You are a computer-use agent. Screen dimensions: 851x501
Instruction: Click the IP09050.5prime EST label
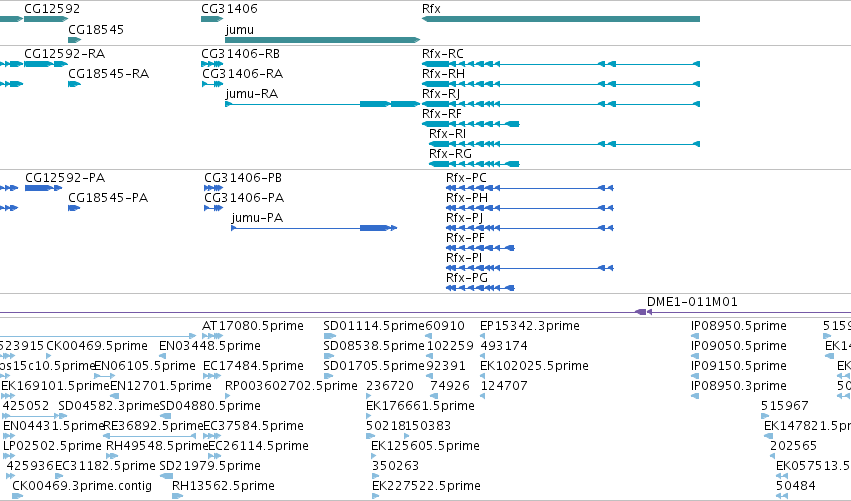739,346
